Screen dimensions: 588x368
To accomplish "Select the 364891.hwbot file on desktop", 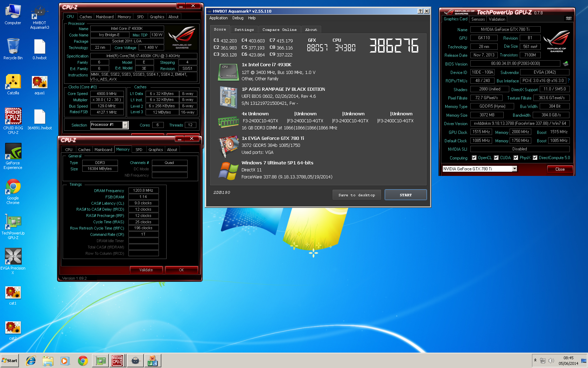I will [40, 120].
